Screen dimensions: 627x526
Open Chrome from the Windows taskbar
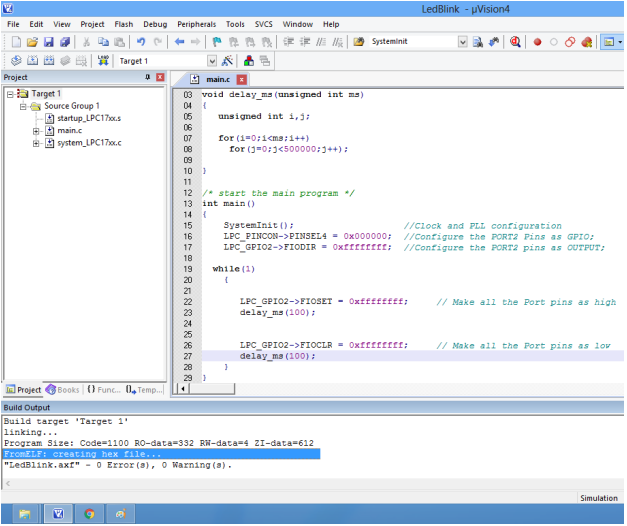[x=89, y=514]
